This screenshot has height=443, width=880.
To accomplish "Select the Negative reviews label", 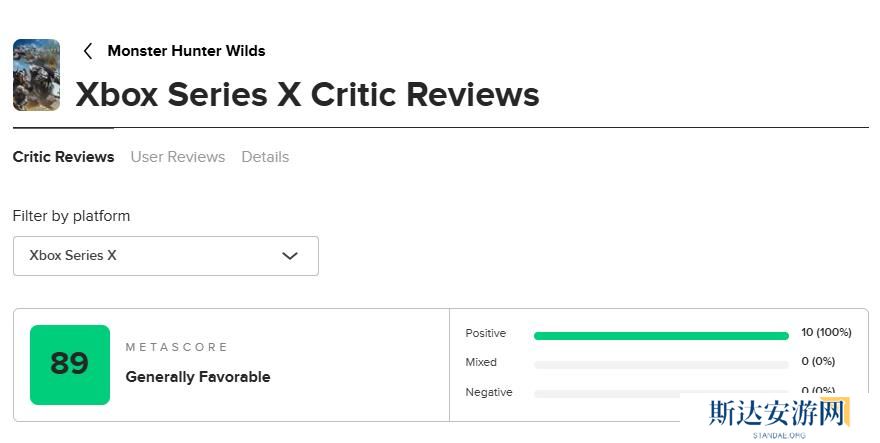I will [489, 392].
